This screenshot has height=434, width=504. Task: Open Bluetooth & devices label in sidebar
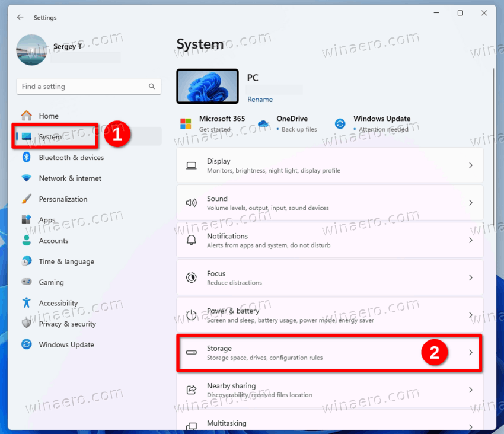click(71, 158)
